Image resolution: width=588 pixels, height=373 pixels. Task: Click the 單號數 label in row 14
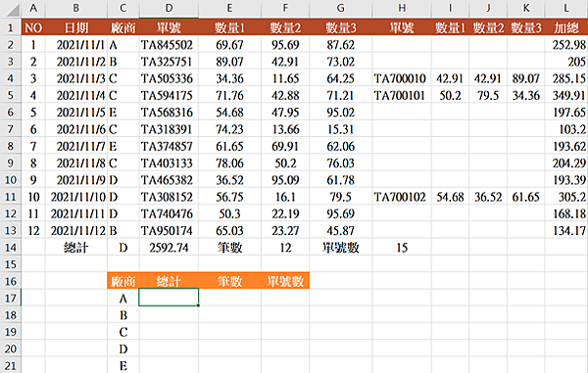point(340,247)
